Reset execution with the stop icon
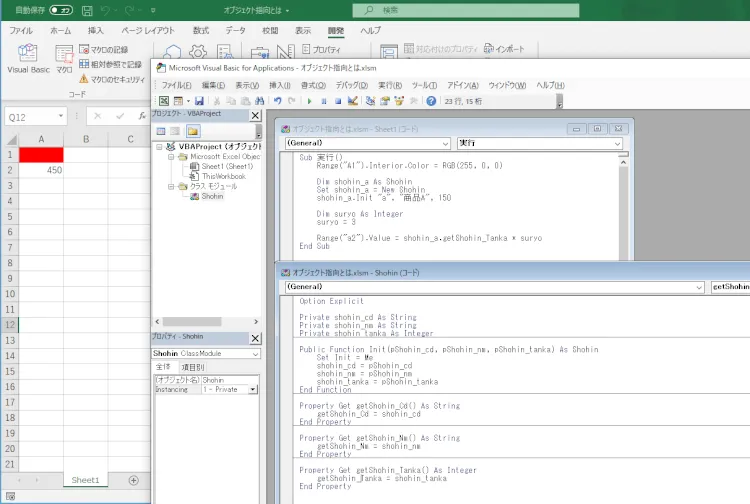This screenshot has height=504, width=750. pos(338,101)
